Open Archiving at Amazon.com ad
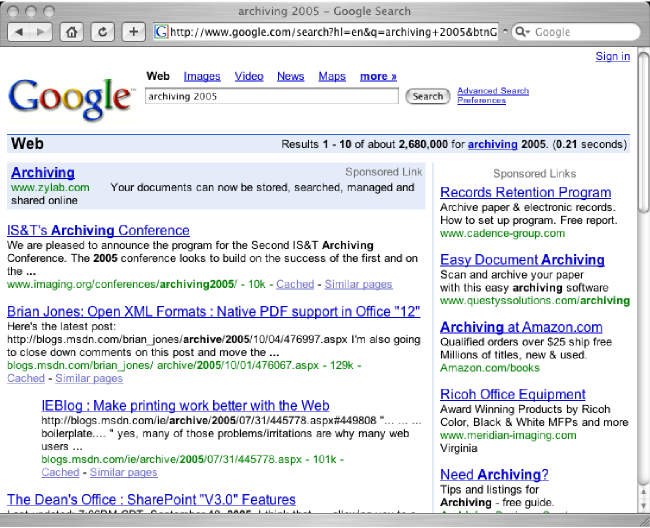 point(521,327)
